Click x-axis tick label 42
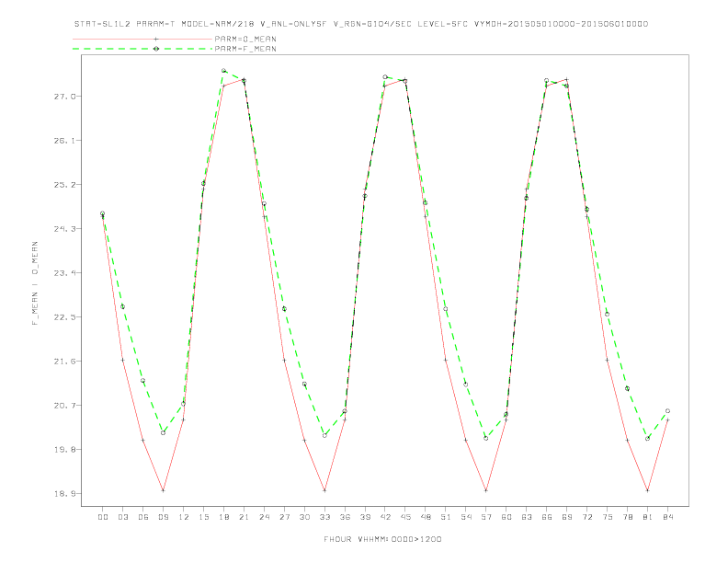Image resolution: width=728 pixels, height=563 pixels. (x=385, y=517)
